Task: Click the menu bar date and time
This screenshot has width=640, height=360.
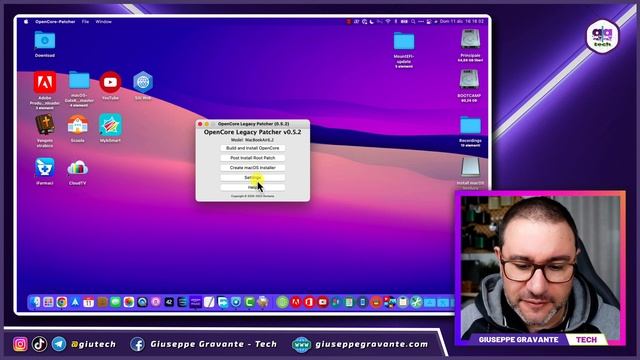Action: 462,22
